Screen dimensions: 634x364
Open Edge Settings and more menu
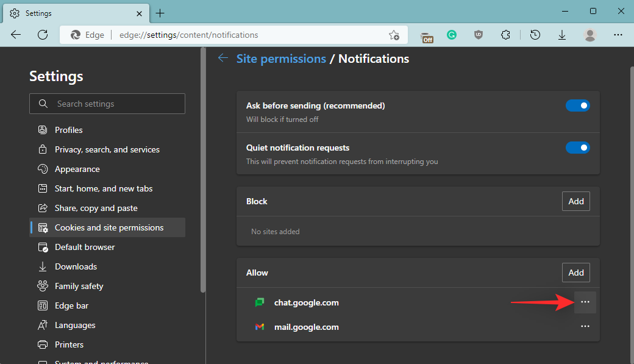coord(618,35)
